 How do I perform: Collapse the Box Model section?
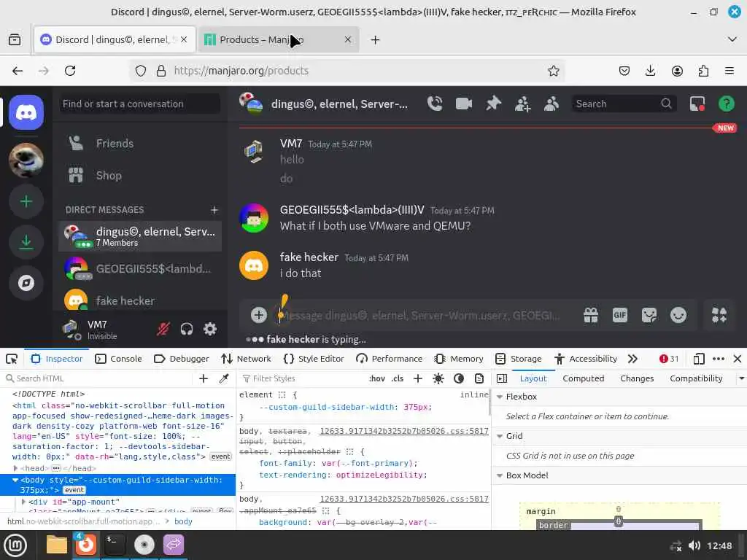click(x=500, y=475)
